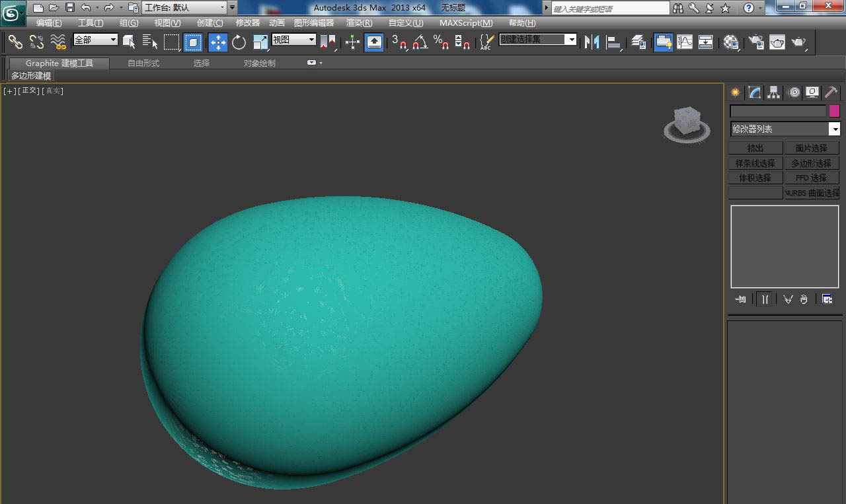Open the 创建(C) menu
This screenshot has height=504, width=846.
210,23
